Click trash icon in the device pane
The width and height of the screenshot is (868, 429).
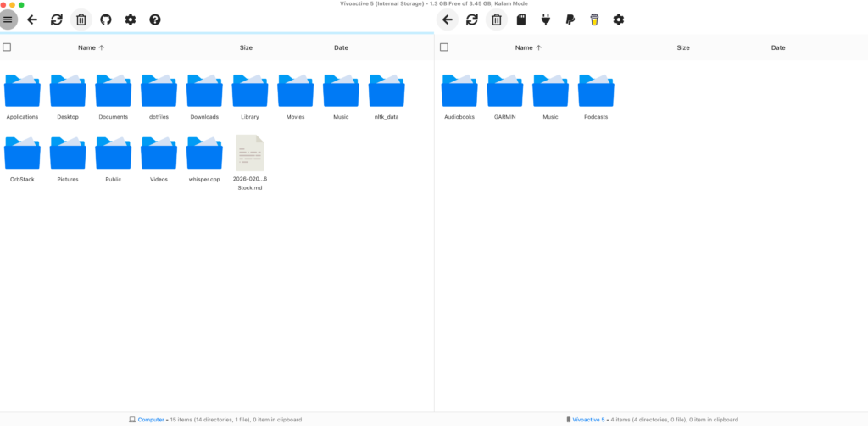497,19
